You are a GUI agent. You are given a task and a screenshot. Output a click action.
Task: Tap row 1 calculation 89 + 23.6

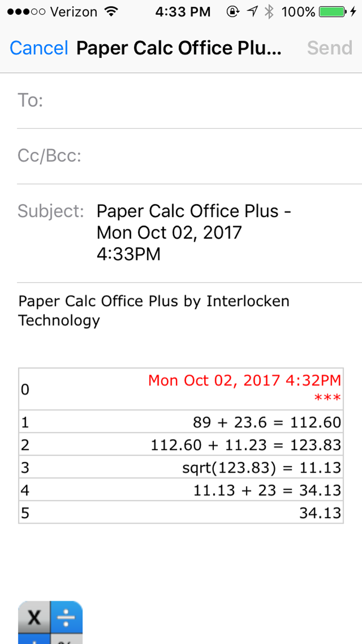coord(181,422)
